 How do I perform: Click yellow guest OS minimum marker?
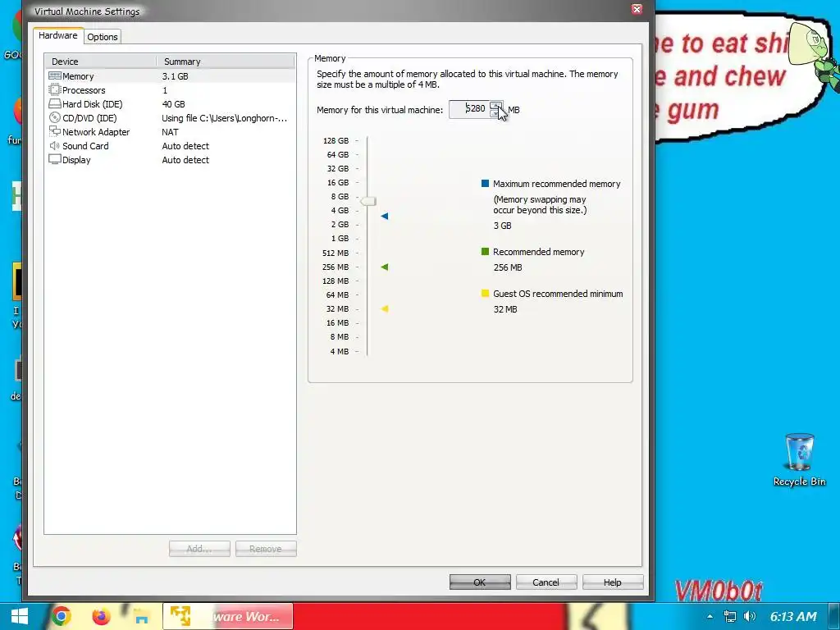[385, 308]
